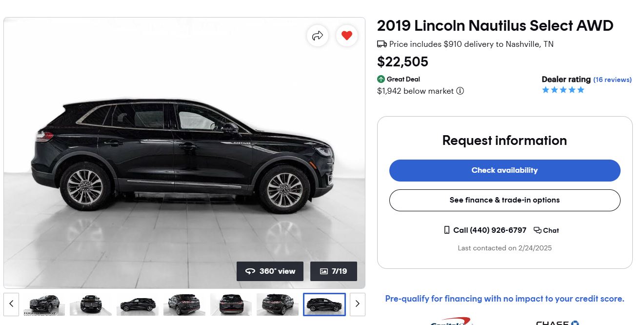Select the third thumbnail showing the left side profile
644x325 pixels.
[137, 305]
